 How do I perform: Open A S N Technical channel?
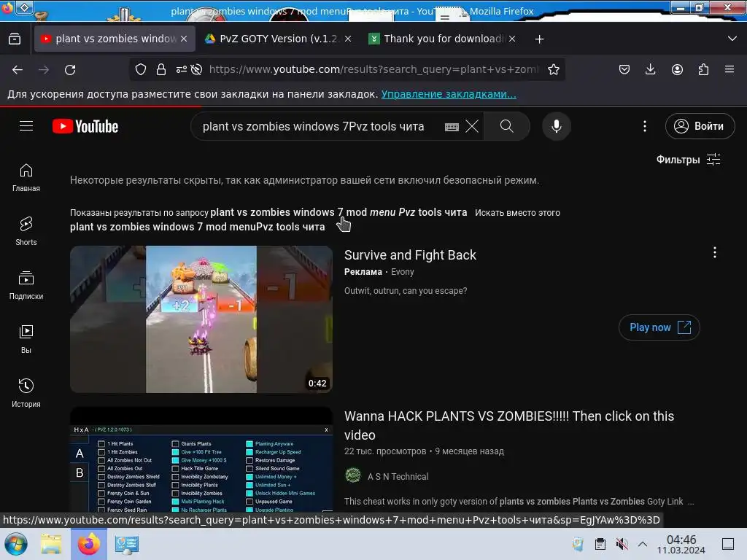click(398, 477)
